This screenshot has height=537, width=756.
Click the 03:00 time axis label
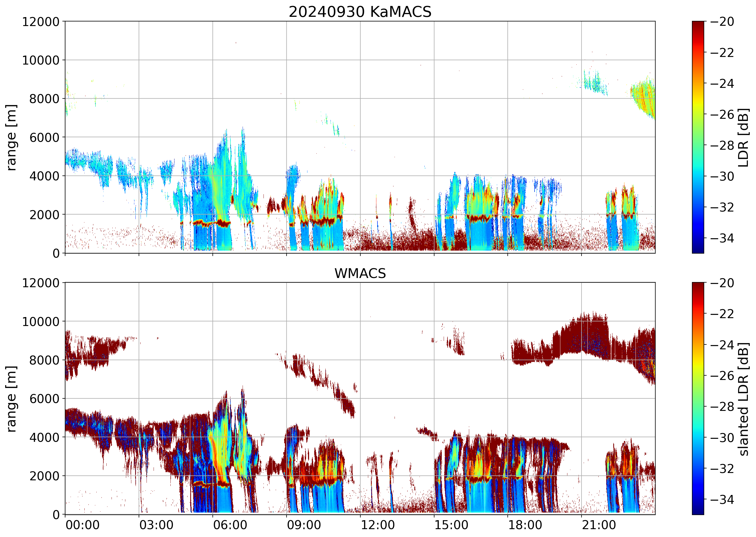(x=156, y=525)
